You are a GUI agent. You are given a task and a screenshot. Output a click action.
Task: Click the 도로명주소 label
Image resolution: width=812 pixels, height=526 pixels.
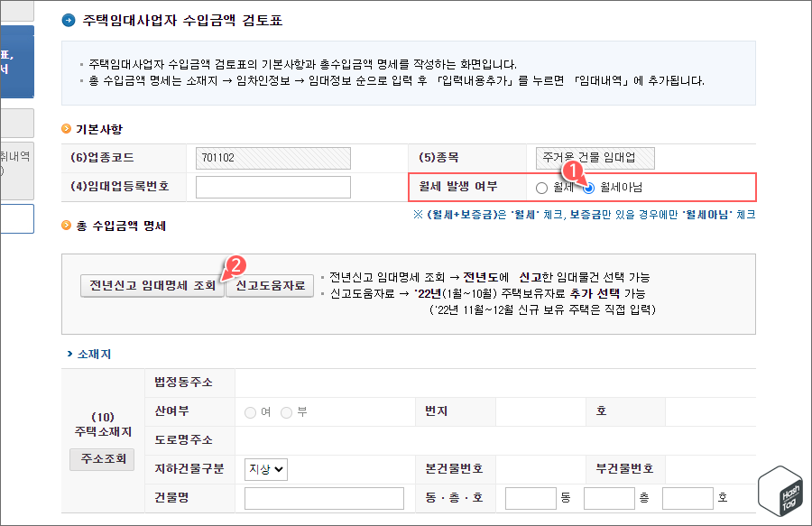(x=184, y=440)
